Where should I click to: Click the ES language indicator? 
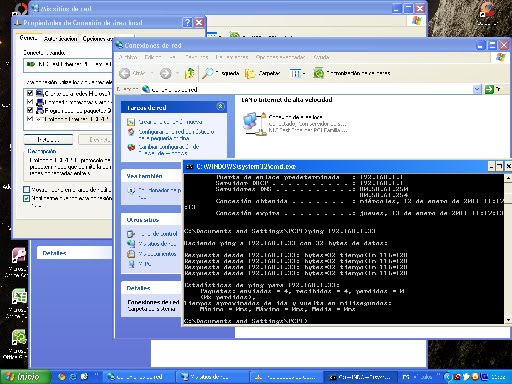[x=406, y=377]
